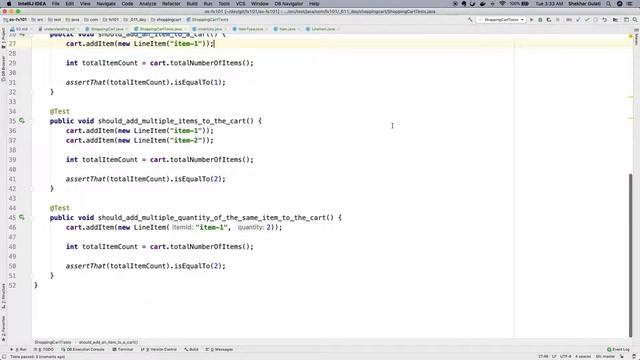Viewport: 640px width, 360px height.
Task: Run ShoppingCartTests with the green play icon
Action: pyautogui.click(x=531, y=20)
